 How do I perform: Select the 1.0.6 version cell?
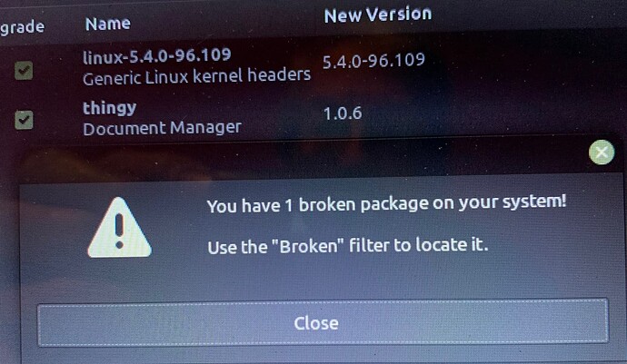point(343,113)
